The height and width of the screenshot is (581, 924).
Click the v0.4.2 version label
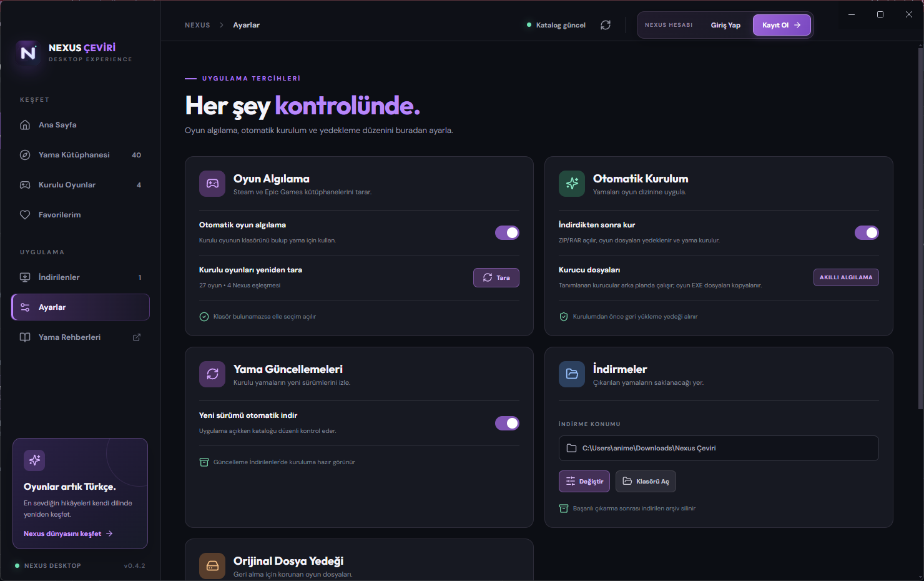click(134, 566)
